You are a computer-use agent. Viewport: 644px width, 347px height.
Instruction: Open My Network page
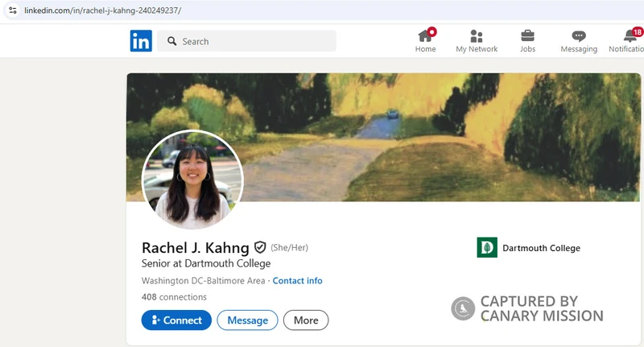pyautogui.click(x=477, y=40)
